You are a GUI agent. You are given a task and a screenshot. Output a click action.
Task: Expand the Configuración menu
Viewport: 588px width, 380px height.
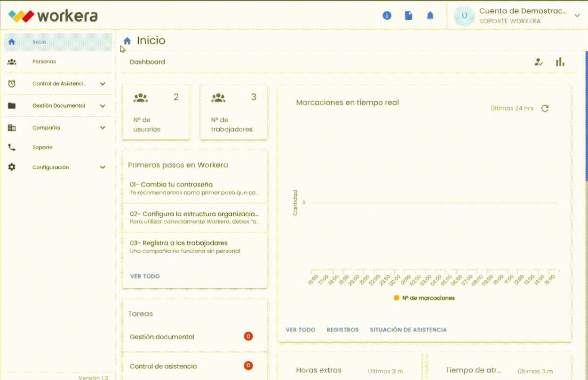click(103, 167)
